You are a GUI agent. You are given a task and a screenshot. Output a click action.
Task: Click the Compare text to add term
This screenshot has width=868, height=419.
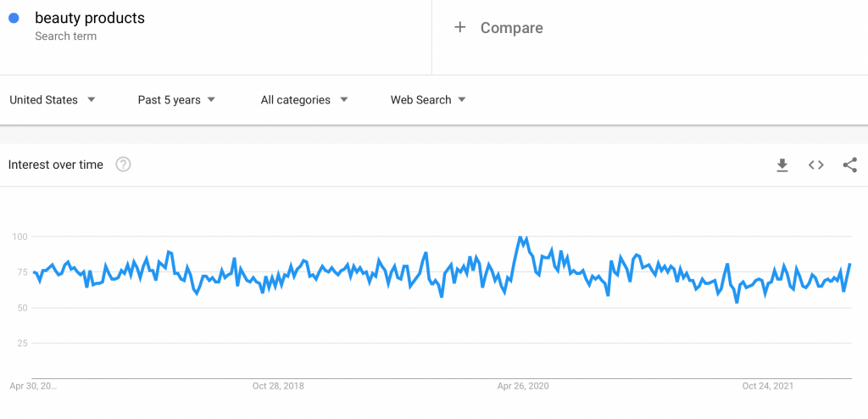coord(511,28)
